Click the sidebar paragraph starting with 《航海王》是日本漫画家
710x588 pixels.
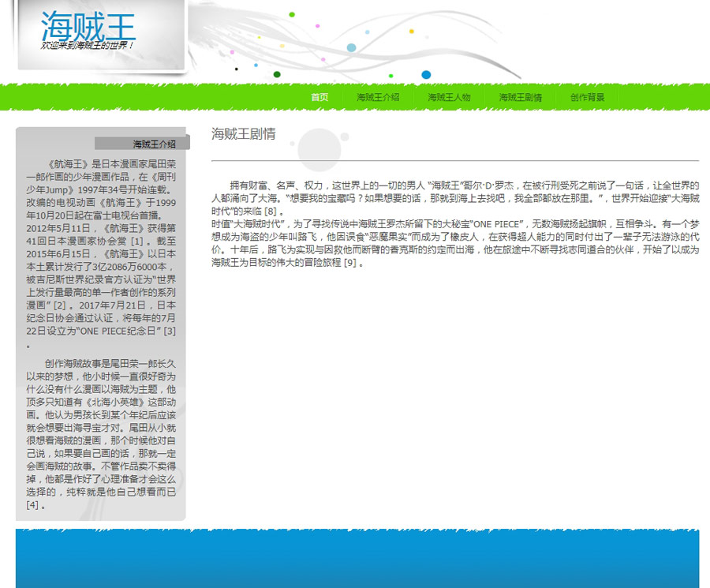coord(101,253)
